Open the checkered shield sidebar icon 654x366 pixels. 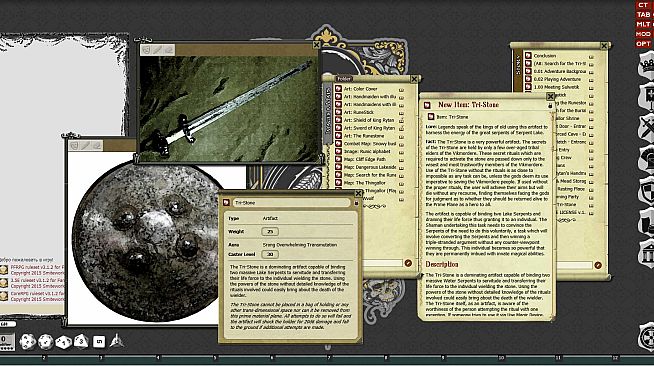[647, 190]
